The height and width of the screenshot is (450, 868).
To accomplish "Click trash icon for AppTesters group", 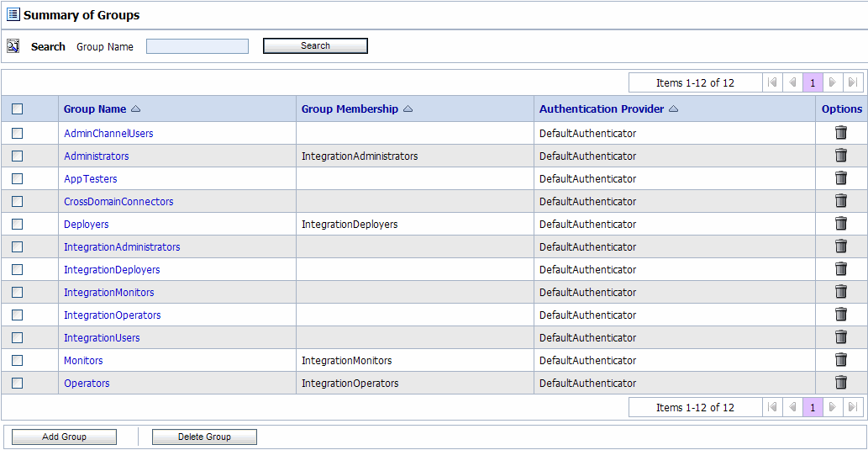I will pyautogui.click(x=841, y=178).
